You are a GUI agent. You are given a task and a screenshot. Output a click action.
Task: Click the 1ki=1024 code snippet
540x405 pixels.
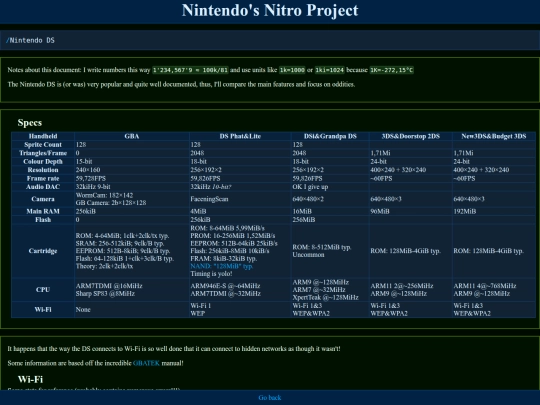[330, 70]
